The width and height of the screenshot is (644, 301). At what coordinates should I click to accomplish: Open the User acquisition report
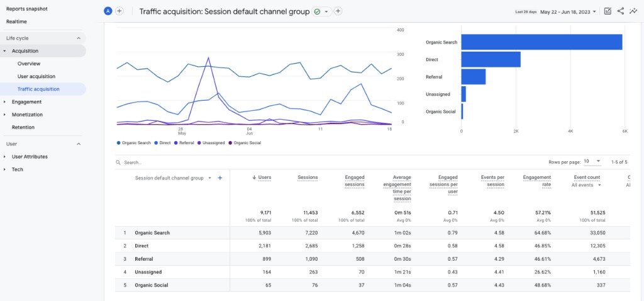[36, 76]
